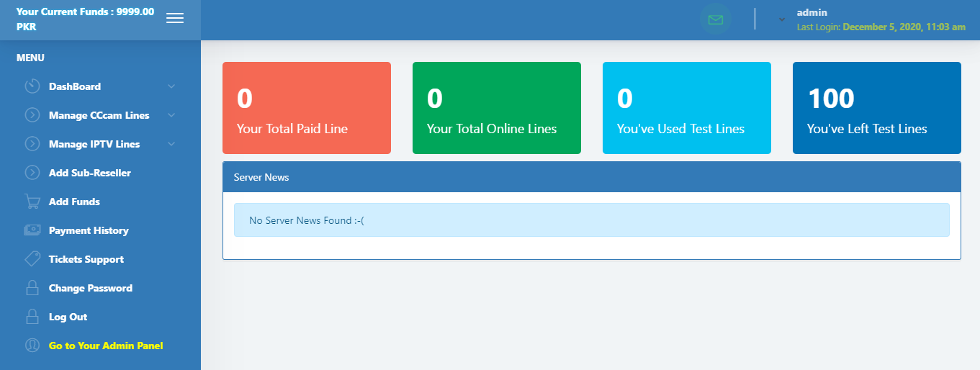Click the No Server News Found message

click(592, 220)
